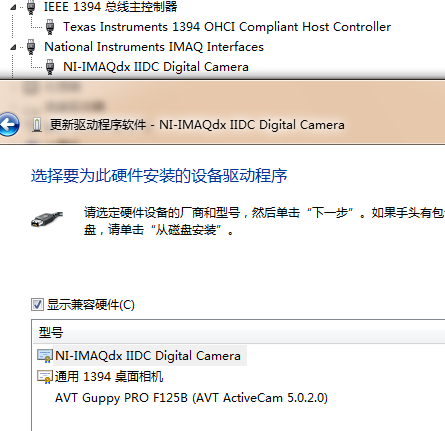Select 通用 1394 桌面相机 driver entry

109,377
